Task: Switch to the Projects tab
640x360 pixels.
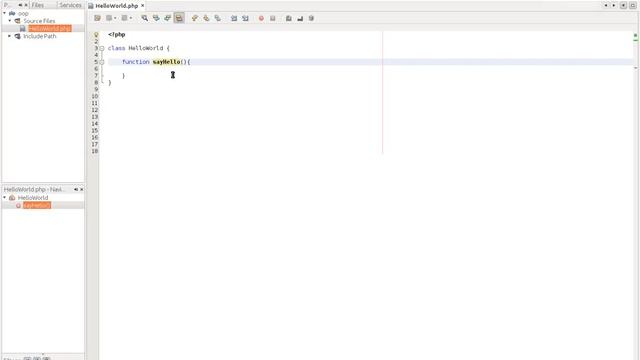Action: pyautogui.click(x=6, y=5)
